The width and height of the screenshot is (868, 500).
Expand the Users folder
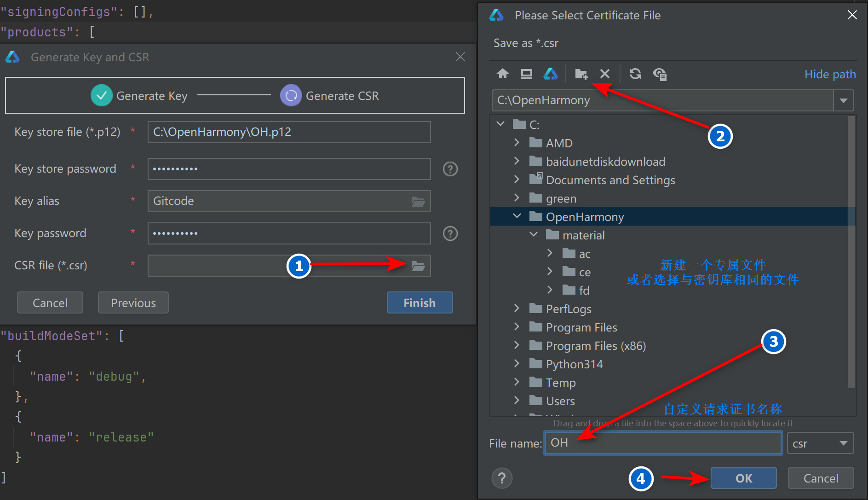click(x=517, y=401)
